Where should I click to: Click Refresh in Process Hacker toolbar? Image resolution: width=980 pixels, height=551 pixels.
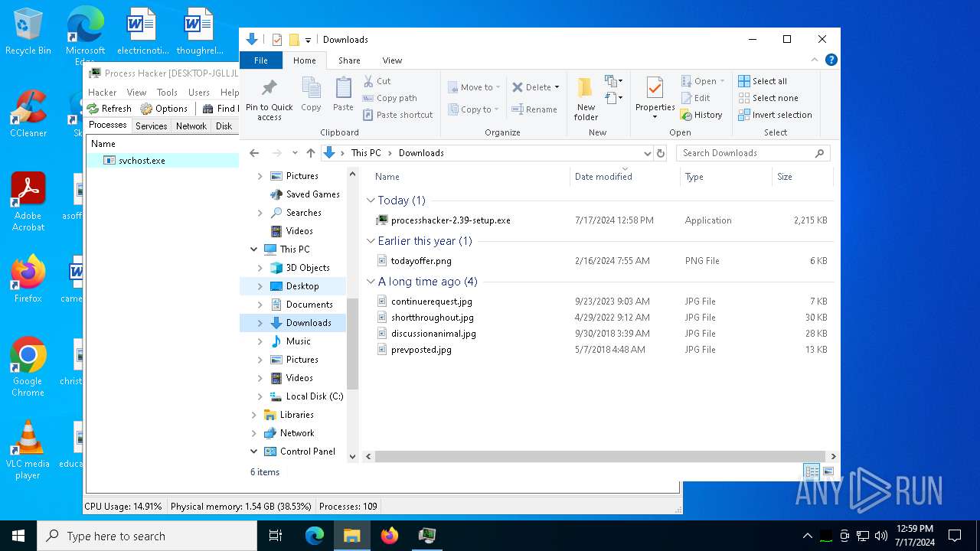(109, 109)
